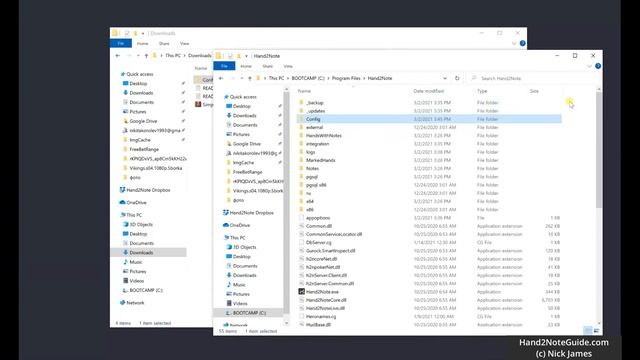Open the Home tab in Downloads window
The image size is (640, 360).
(x=142, y=43)
